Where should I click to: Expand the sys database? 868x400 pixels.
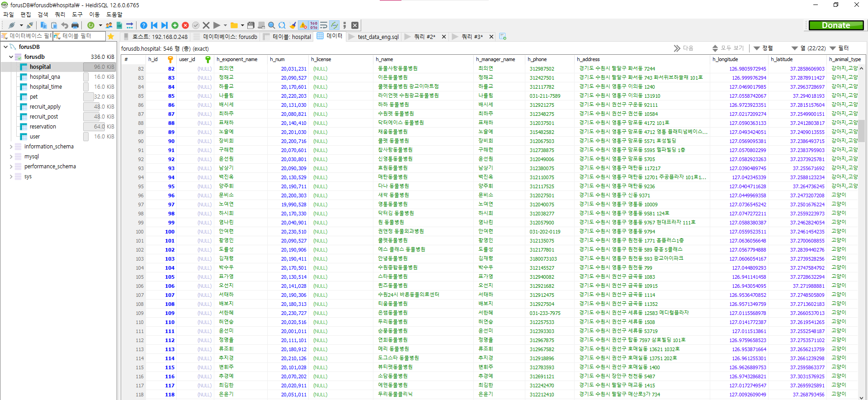coord(11,176)
